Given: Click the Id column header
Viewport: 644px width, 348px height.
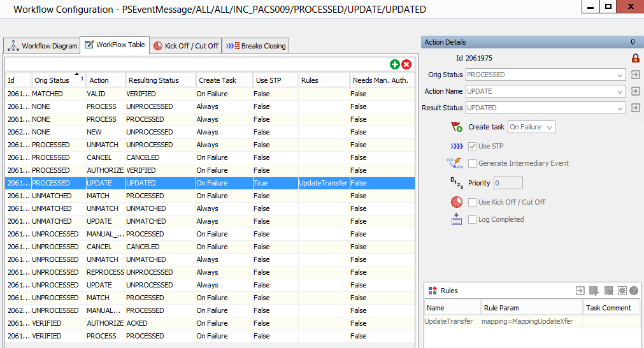Looking at the screenshot, I should pyautogui.click(x=18, y=80).
